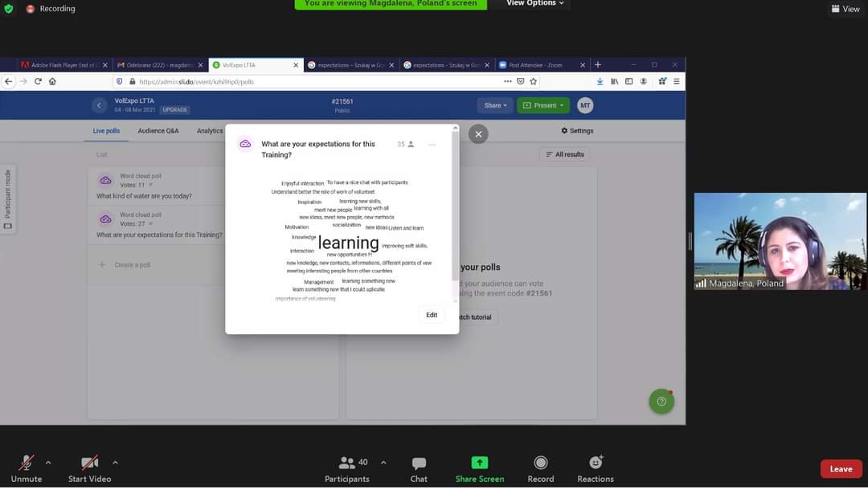Toggle the browser sidebar icon
Viewport: 868px width, 490px height.
pyautogui.click(x=628, y=81)
